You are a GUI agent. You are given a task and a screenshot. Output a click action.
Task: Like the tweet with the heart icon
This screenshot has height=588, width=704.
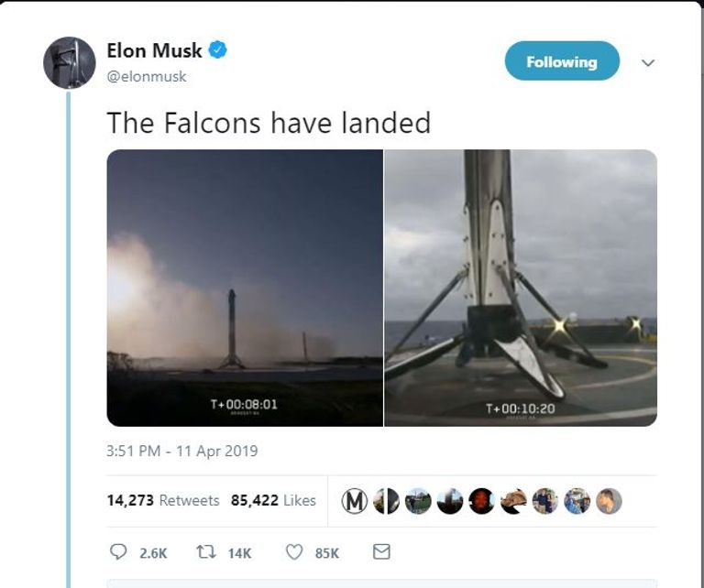294,552
